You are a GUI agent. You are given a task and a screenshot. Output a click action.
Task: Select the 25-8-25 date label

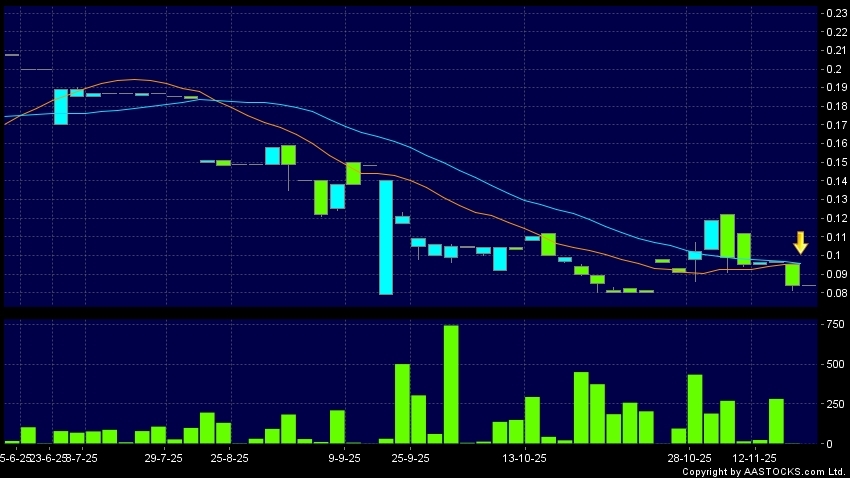[x=230, y=457]
